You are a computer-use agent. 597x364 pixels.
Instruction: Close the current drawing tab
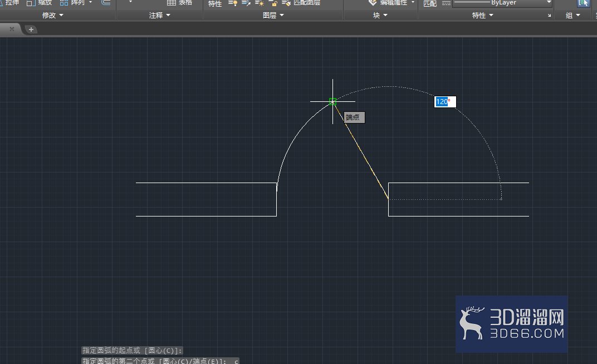pos(12,29)
